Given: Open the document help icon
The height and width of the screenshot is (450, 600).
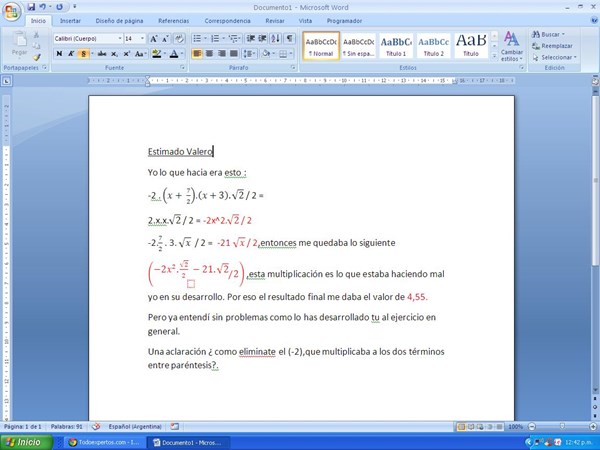Looking at the screenshot, I should point(595,21).
